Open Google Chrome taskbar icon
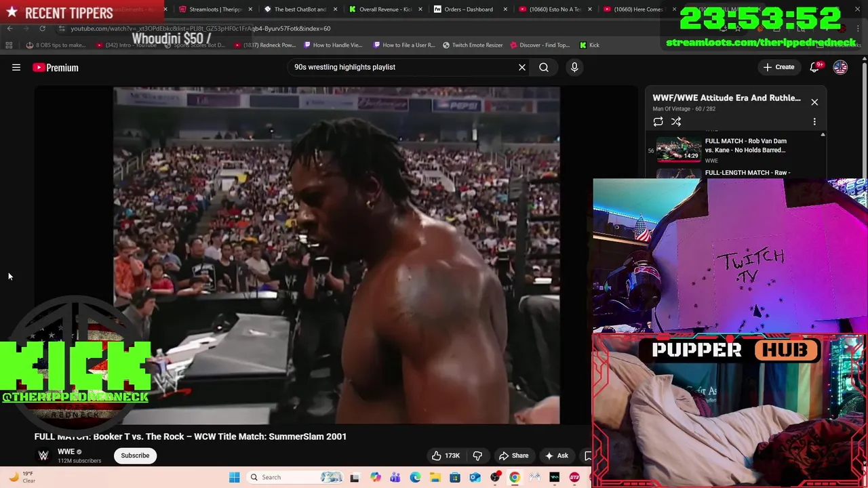 tap(515, 477)
